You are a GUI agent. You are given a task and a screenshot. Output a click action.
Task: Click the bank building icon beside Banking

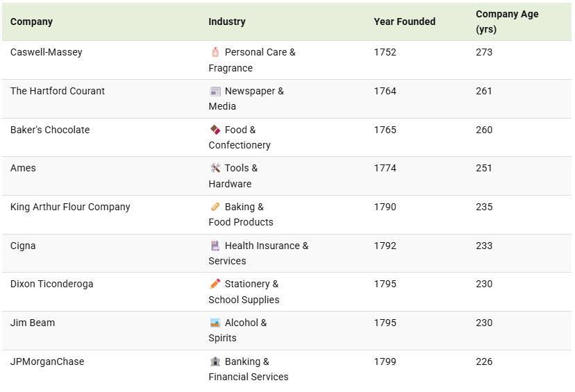point(215,361)
